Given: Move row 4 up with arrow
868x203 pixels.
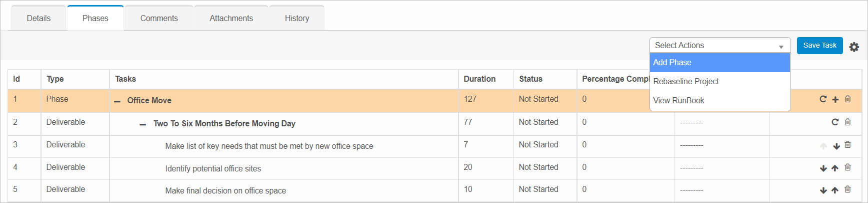Looking at the screenshot, I should pos(835,168).
